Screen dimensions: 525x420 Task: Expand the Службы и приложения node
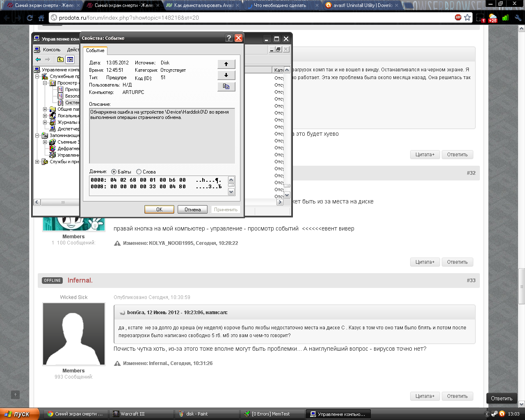point(37,162)
